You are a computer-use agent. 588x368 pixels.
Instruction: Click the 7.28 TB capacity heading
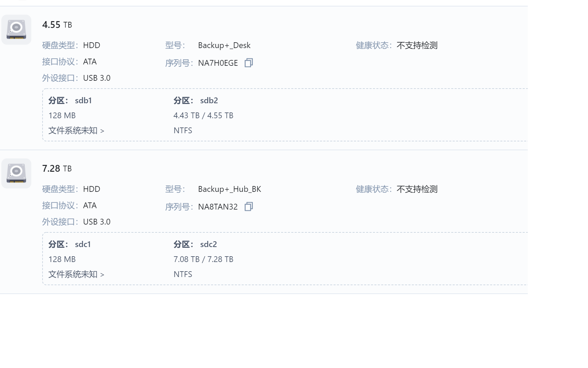57,169
